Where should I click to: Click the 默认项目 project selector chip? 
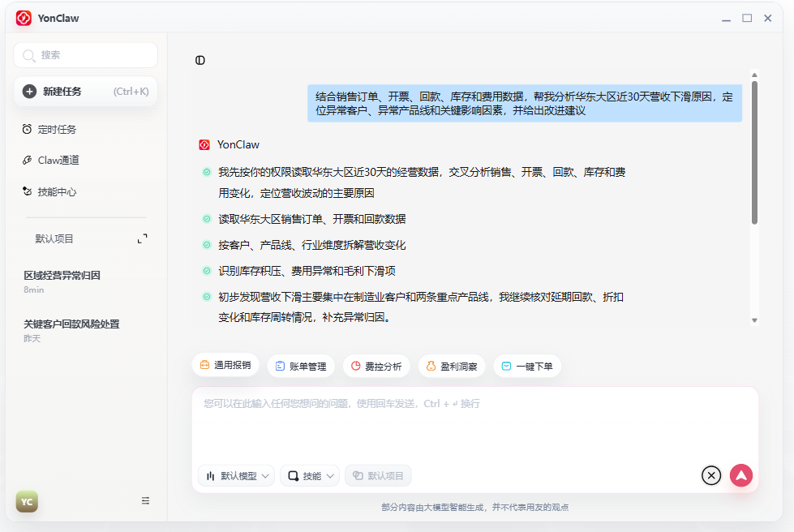378,476
